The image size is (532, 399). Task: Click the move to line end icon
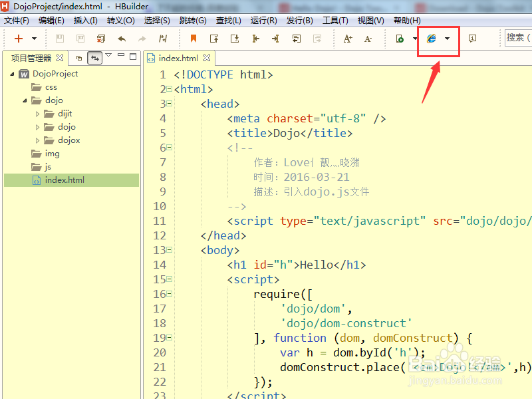[x=275, y=39]
